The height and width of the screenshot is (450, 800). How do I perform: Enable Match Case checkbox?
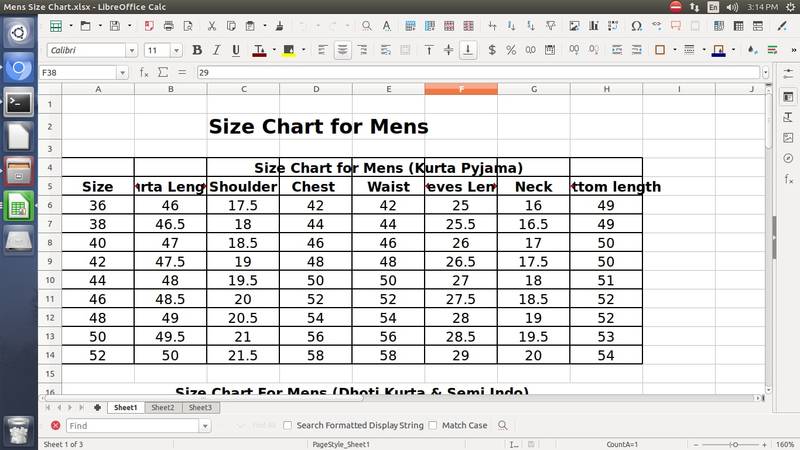click(x=433, y=425)
